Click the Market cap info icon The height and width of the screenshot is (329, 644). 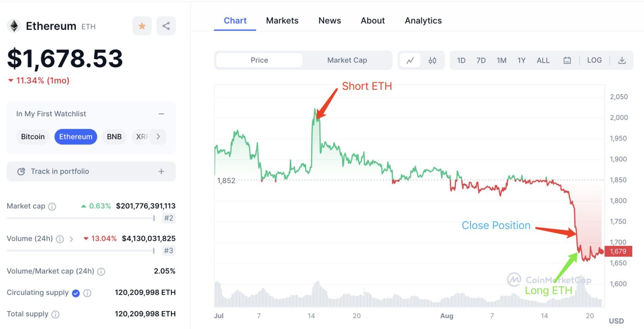pos(52,206)
